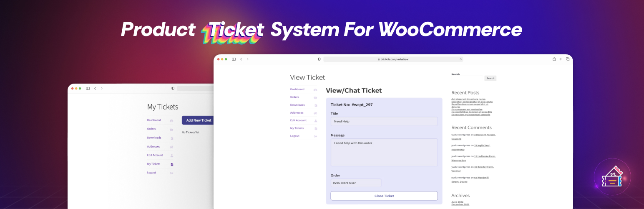Image resolution: width=644 pixels, height=209 pixels.
Task: Open comment link 78 Inglis Yard, Richmond
Action: [471, 147]
